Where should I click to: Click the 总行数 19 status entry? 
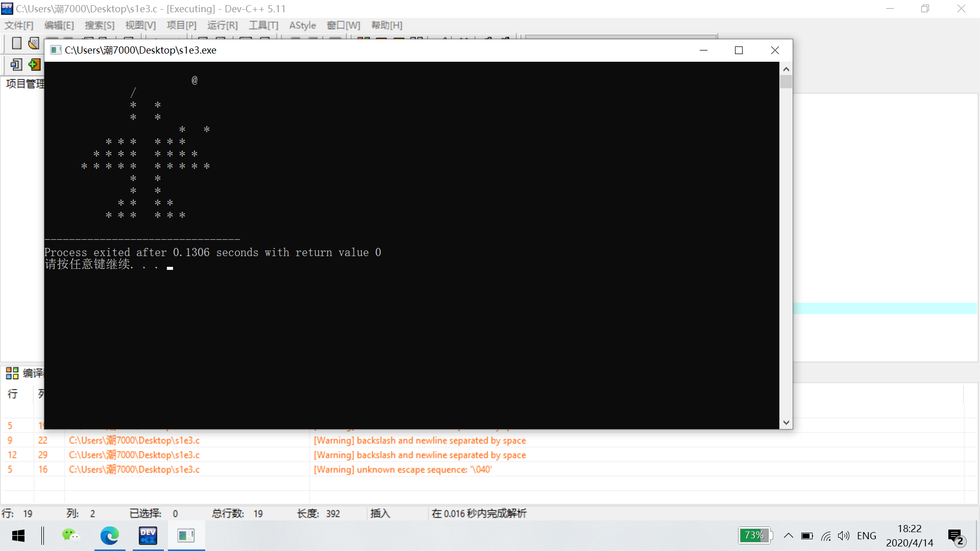point(237,513)
